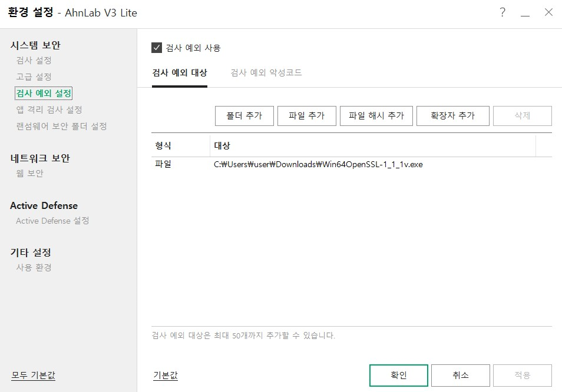Click the 적용 button
Viewport: 562px width, 392px height.
(x=522, y=375)
